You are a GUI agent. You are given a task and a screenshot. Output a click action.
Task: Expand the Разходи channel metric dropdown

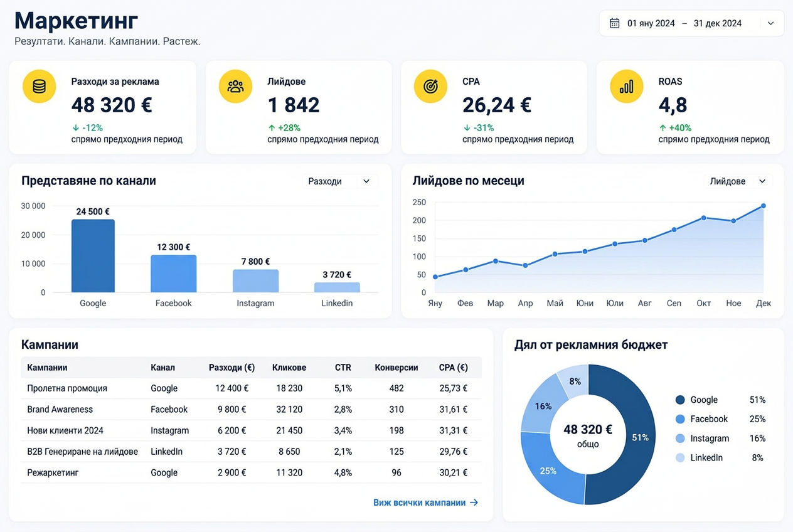(340, 181)
